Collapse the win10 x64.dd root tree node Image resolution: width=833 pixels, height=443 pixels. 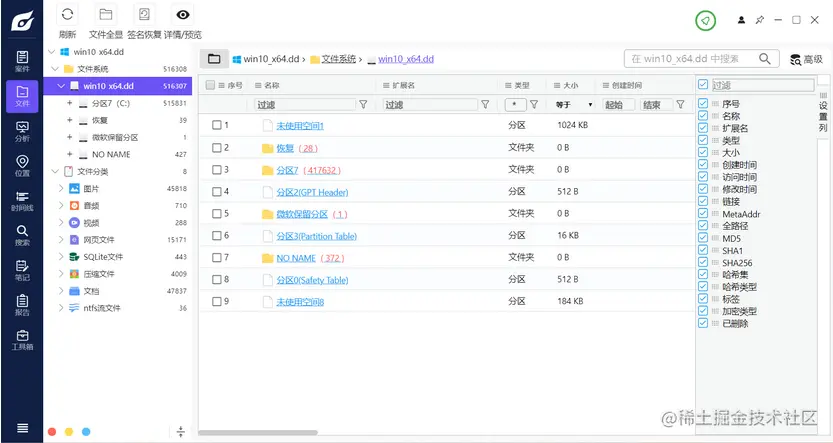[x=52, y=52]
